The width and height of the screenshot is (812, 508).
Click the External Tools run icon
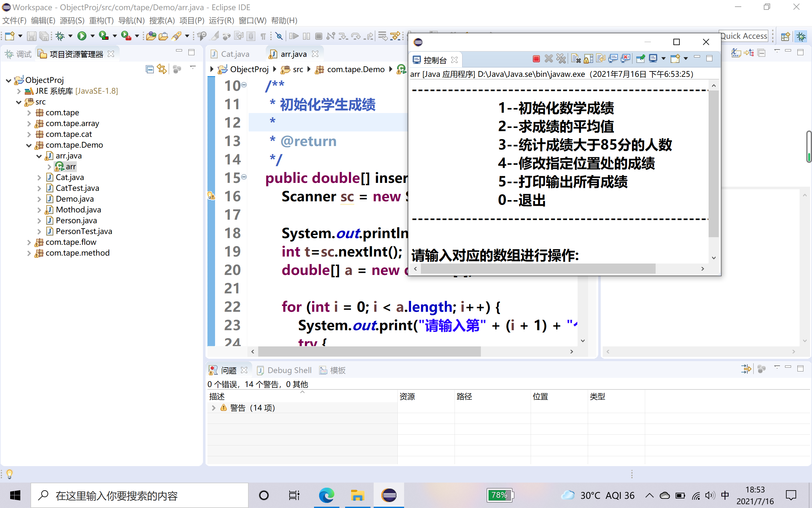pyautogui.click(x=126, y=36)
